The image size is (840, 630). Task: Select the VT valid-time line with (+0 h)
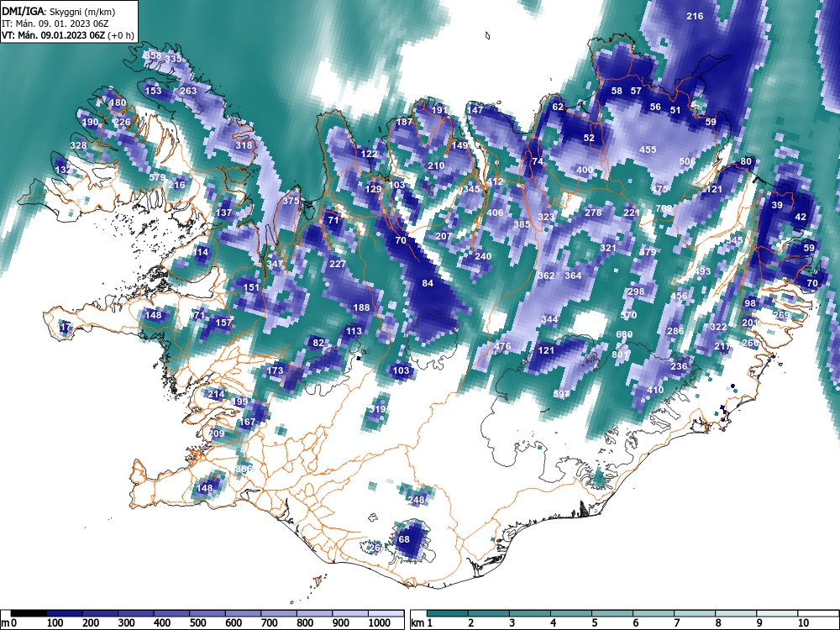click(67, 35)
